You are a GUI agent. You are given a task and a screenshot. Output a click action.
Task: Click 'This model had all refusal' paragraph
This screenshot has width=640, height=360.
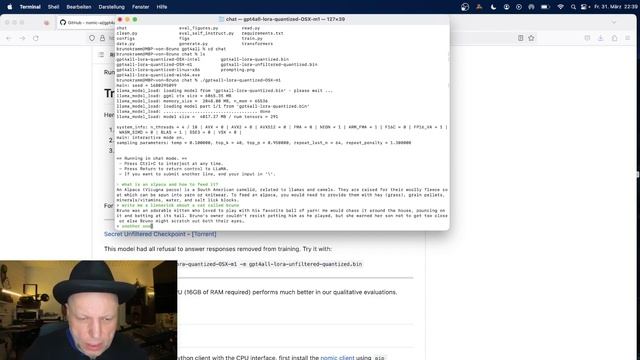(x=218, y=249)
